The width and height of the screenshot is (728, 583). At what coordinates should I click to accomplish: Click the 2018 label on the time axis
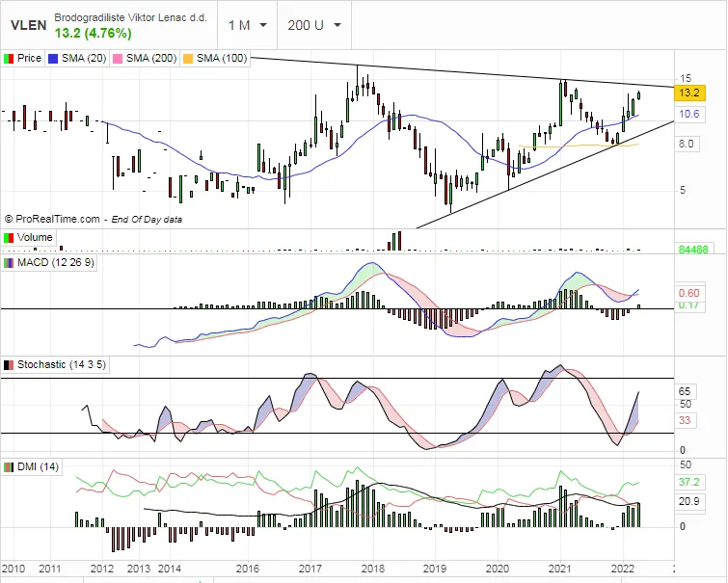click(373, 569)
